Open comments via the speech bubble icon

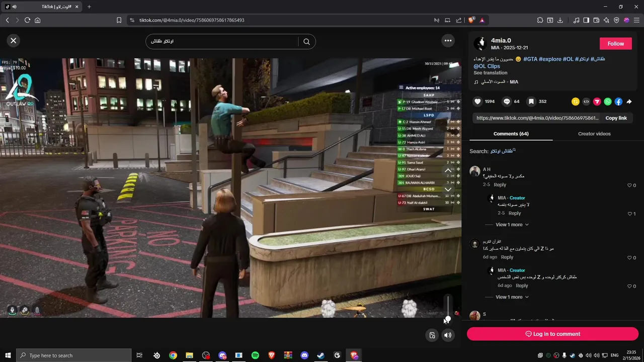[507, 102]
